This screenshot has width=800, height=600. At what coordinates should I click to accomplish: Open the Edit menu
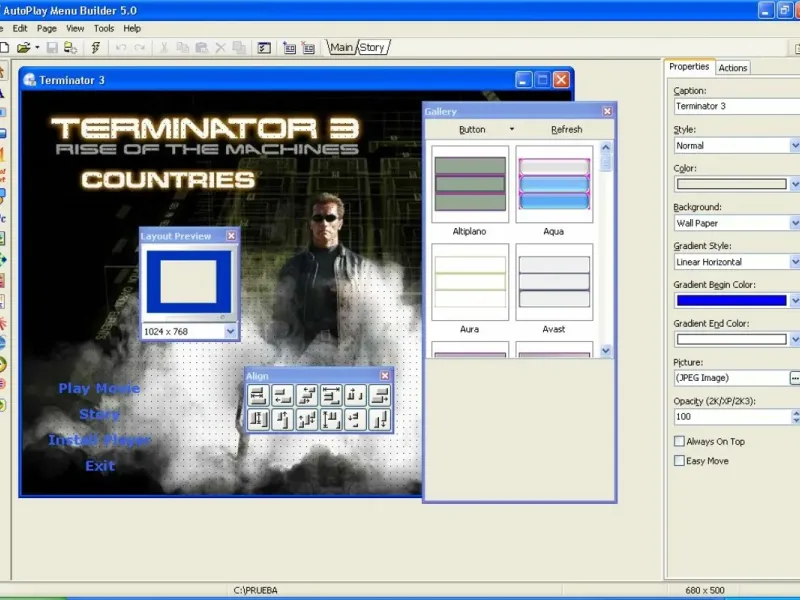tap(20, 29)
